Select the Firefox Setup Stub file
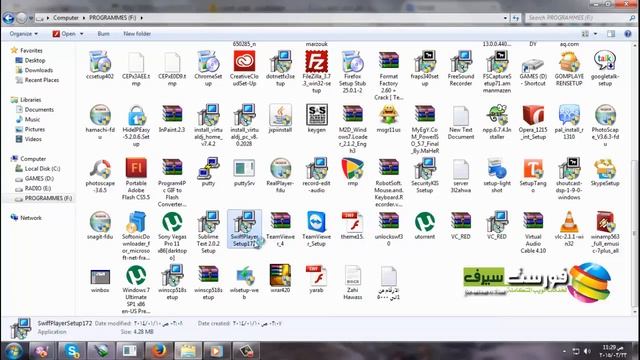 [353, 61]
